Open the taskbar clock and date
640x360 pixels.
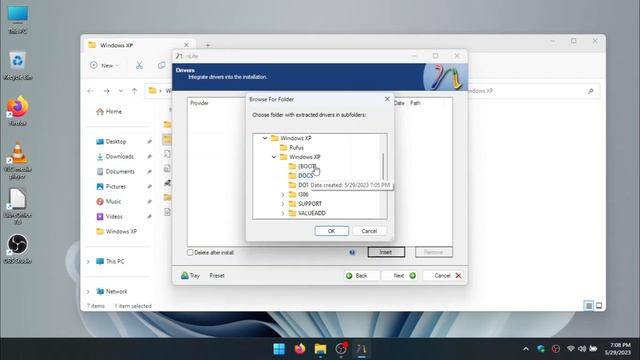pyautogui.click(x=618, y=349)
